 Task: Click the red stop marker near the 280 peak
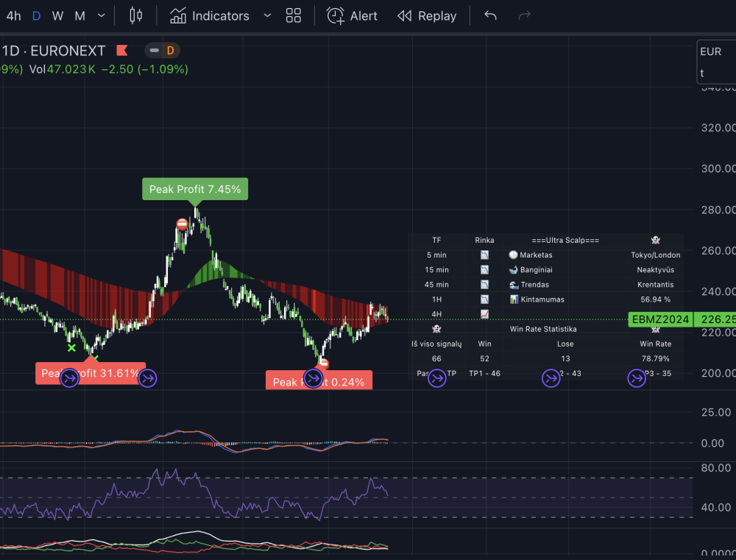point(182,224)
